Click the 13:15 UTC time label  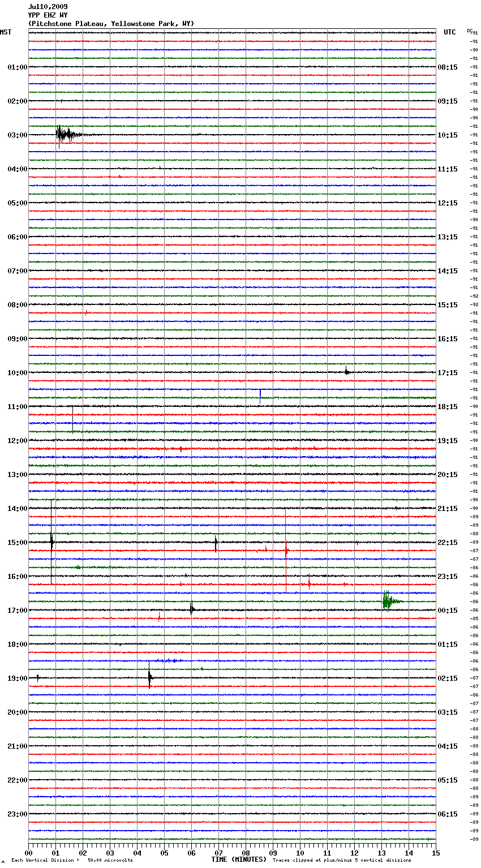pos(448,237)
